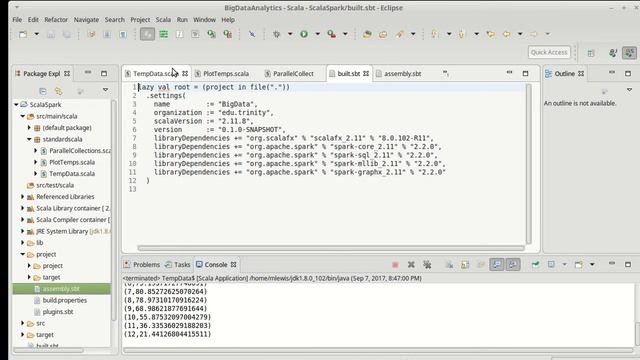Collapse the standardscala package

click(x=29, y=139)
